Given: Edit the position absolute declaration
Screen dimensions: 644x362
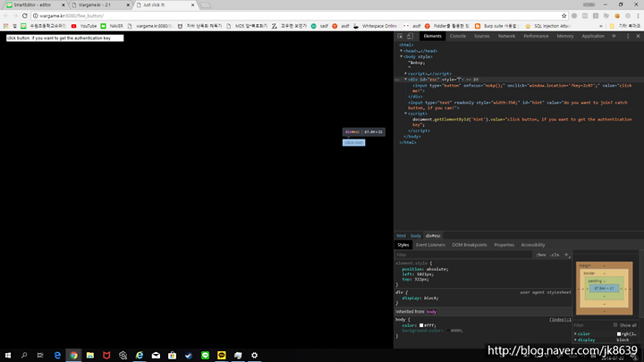Looking at the screenshot, I should (425, 269).
